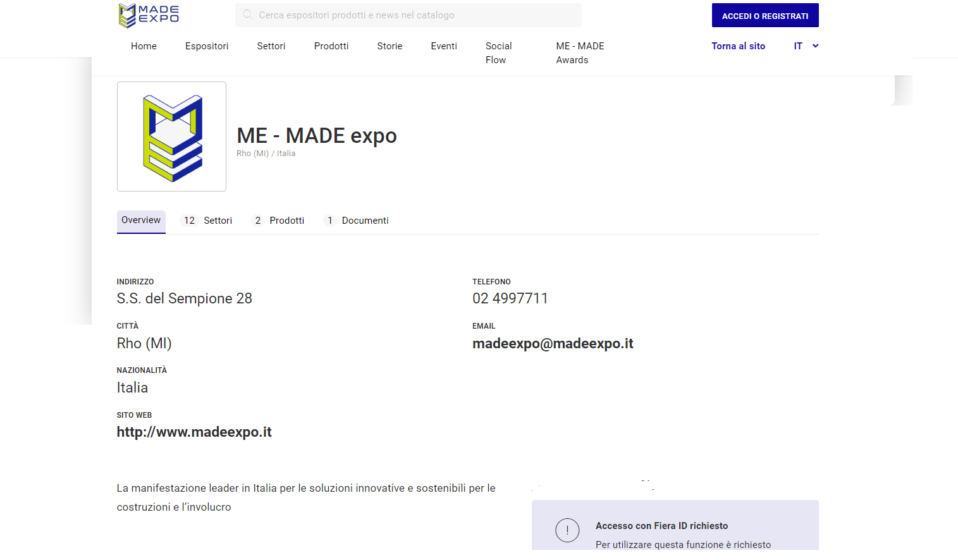Viewport: 958px width, 560px height.
Task: Click the ME - MADE expo heading
Action: tap(317, 136)
